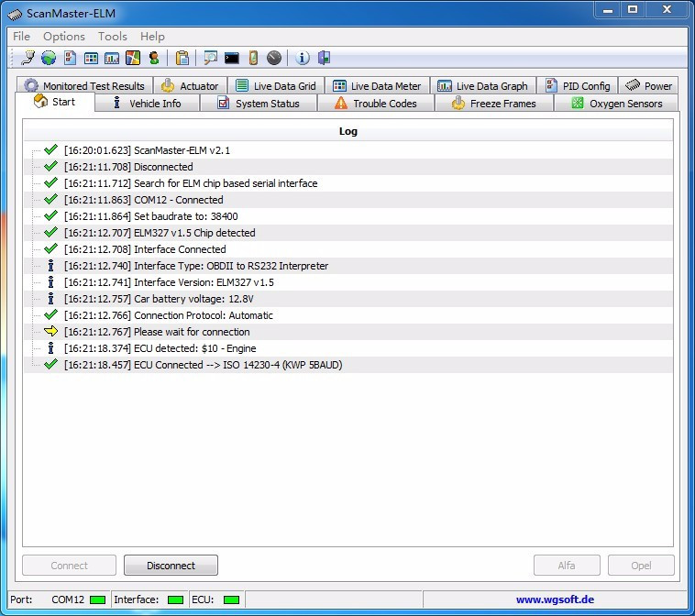Click the greyed Connect button
Screen dimensions: 695x616
tap(69, 566)
